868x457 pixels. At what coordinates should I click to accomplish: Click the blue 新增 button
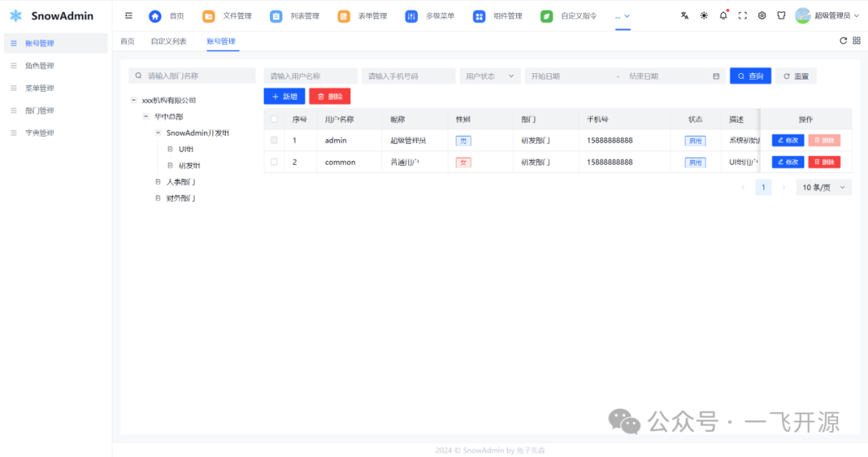point(285,97)
